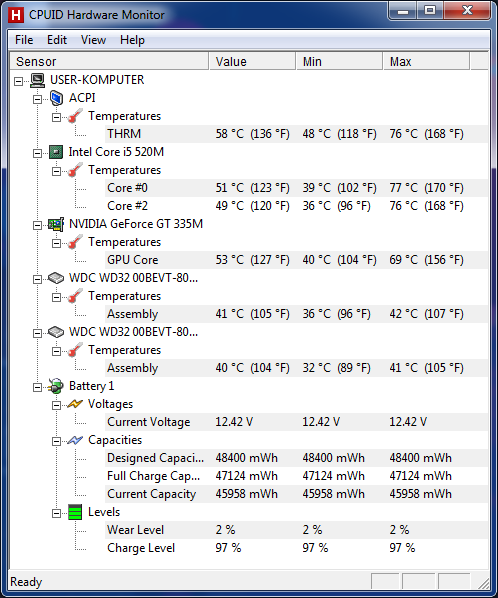
Task: Click the Ready status bar text
Action: [26, 582]
